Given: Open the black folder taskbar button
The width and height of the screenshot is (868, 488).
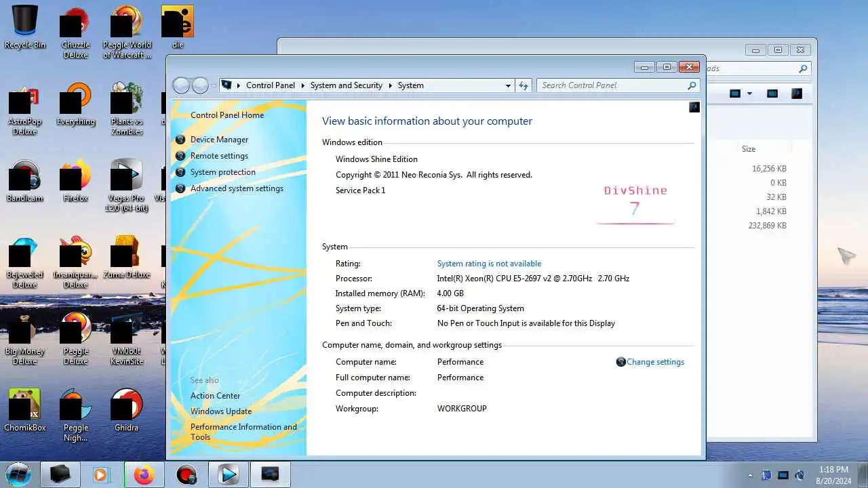Looking at the screenshot, I should pos(60,474).
